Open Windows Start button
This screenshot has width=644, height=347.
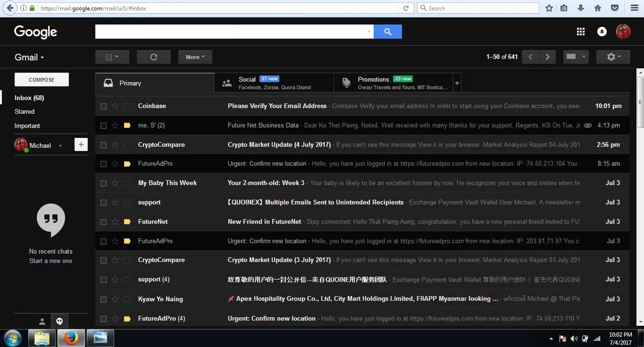click(13, 338)
